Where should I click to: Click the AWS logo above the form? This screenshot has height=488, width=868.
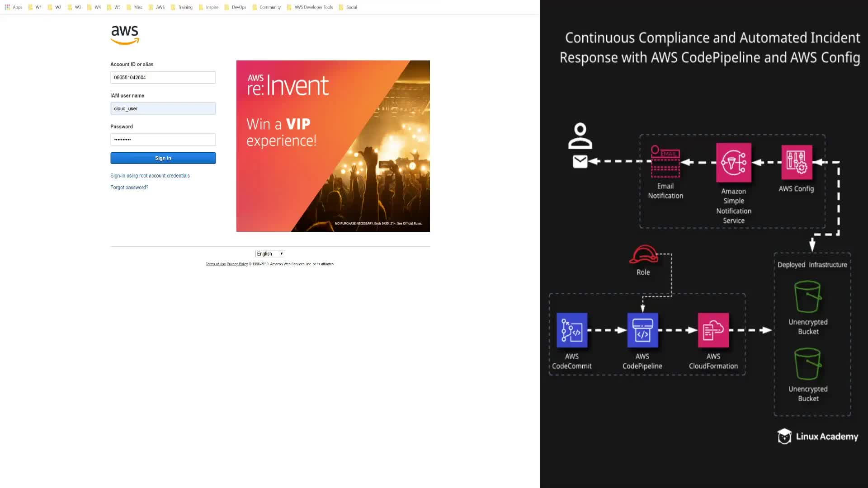[125, 35]
